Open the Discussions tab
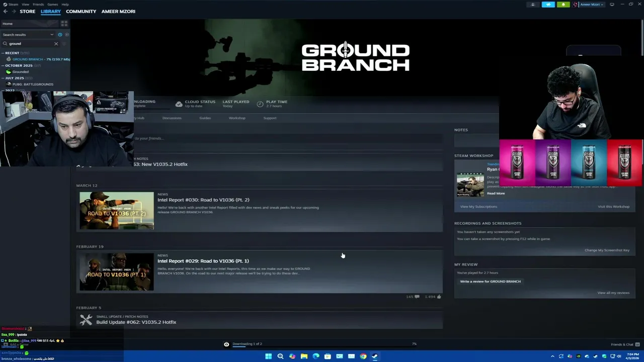 pos(172,118)
